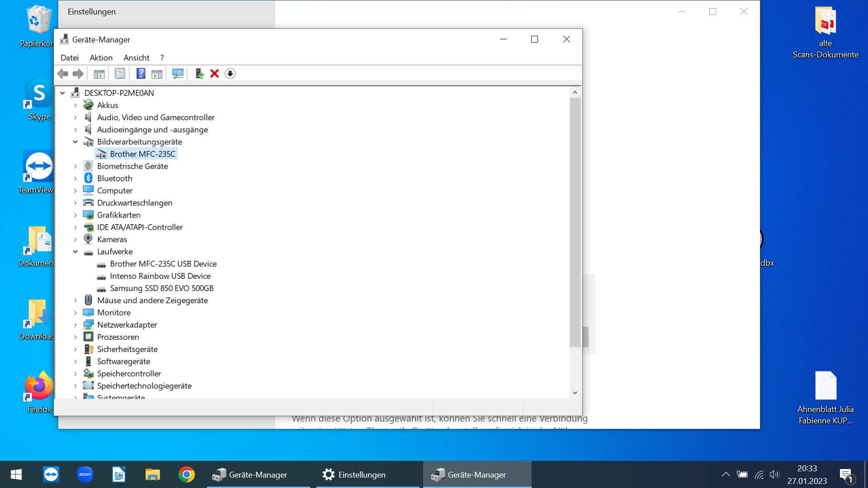Open the Ansicht menu
Image resolution: width=868 pixels, height=488 pixels.
pos(136,58)
